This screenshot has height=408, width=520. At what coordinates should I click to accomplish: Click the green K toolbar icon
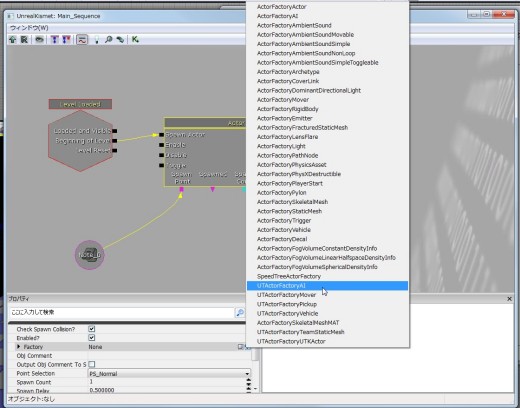pos(135,39)
